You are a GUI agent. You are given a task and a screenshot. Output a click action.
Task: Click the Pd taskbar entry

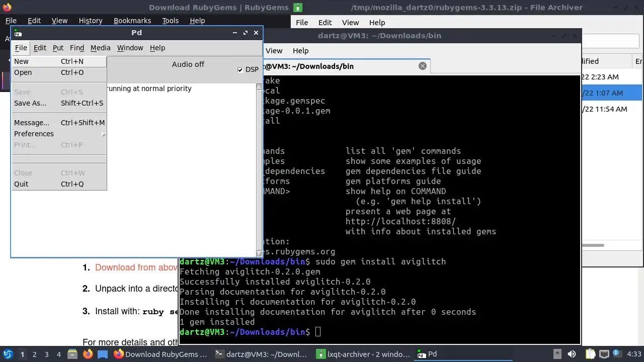pyautogui.click(x=464, y=354)
